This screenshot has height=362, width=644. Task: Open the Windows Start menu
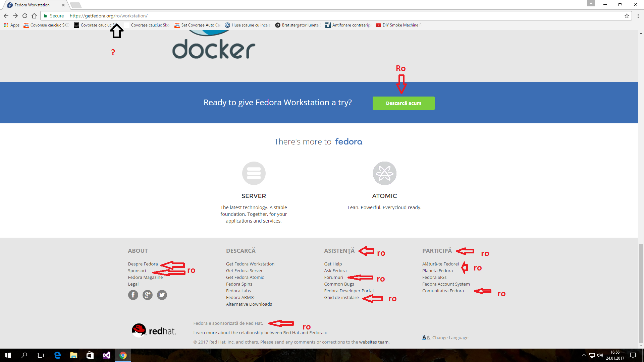click(8, 355)
